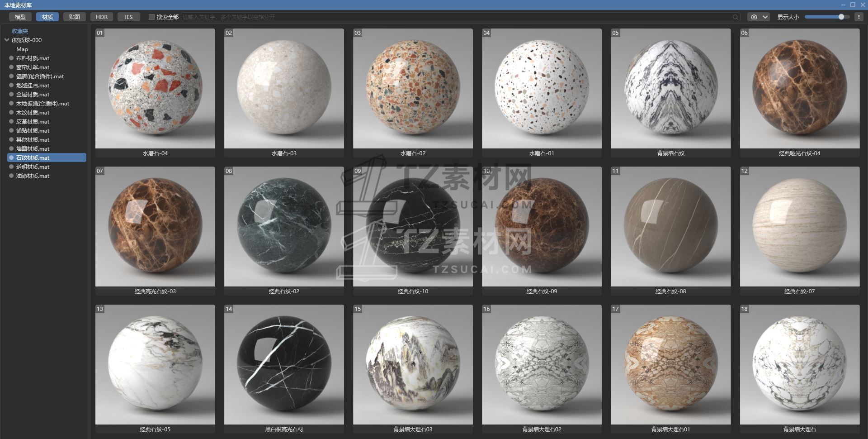Screen dimensions: 868x439
Task: Maximize the 本地素材库 window
Action: 853,5
